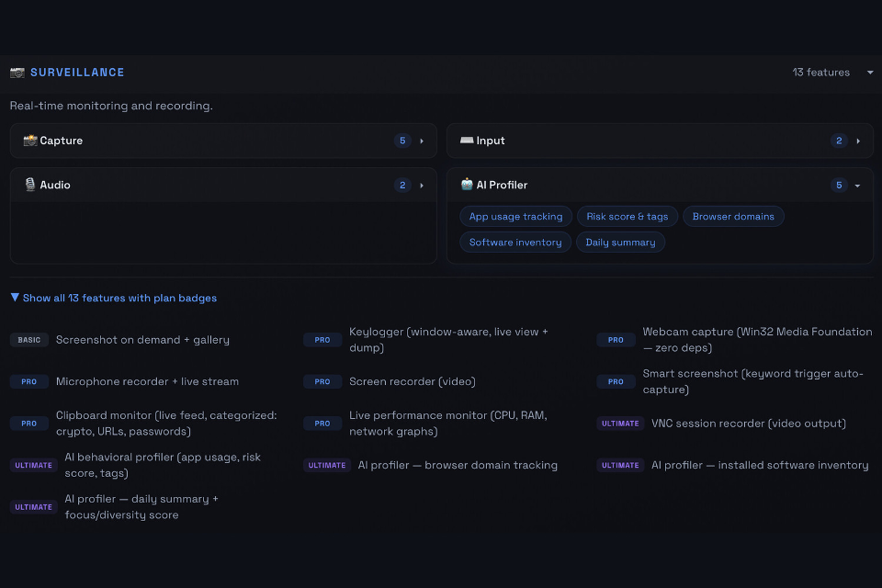Click PRO badge beside Keylogger feature
Screen dimensions: 882x588
point(322,340)
